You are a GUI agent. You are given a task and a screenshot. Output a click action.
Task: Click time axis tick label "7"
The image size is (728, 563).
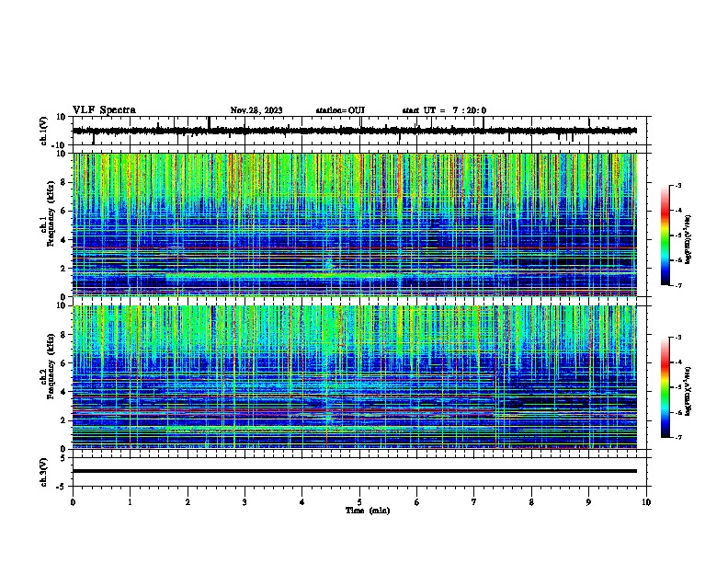[x=474, y=502]
